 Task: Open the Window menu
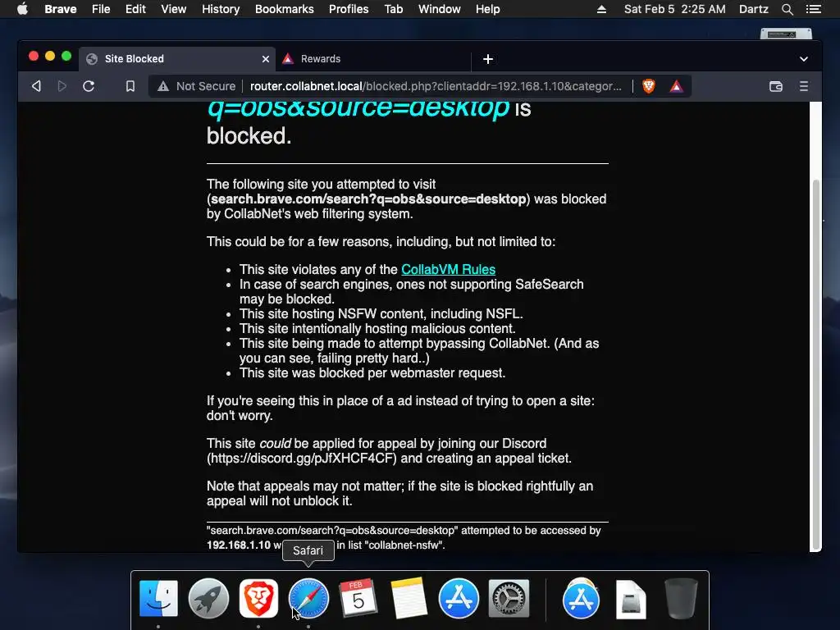tap(440, 9)
